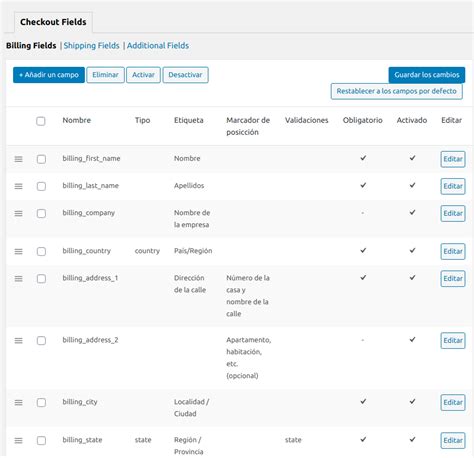Tick the select-all checkbox in table header
This screenshot has width=474, height=458.
(41, 121)
